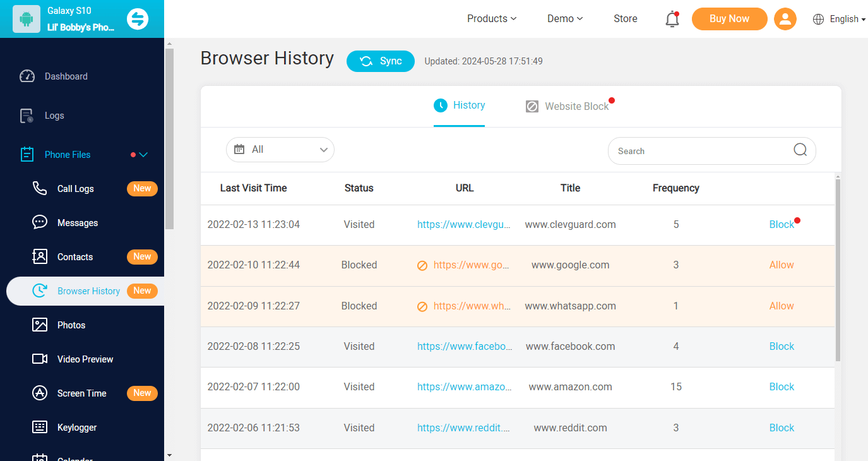
Task: Click the Call Logs phone icon
Action: (x=40, y=188)
